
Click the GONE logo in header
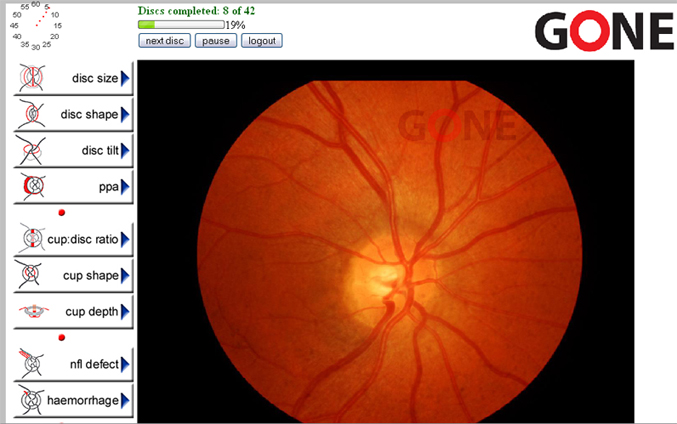pyautogui.click(x=604, y=31)
